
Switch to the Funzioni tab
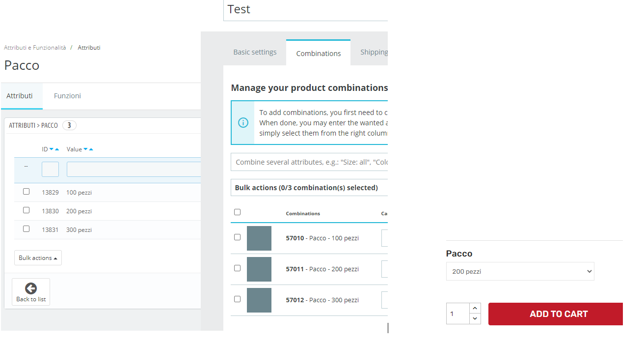pos(67,96)
